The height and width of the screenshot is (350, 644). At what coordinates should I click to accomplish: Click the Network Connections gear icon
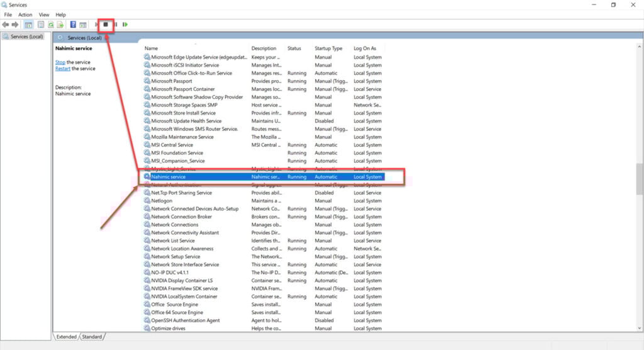pos(147,225)
